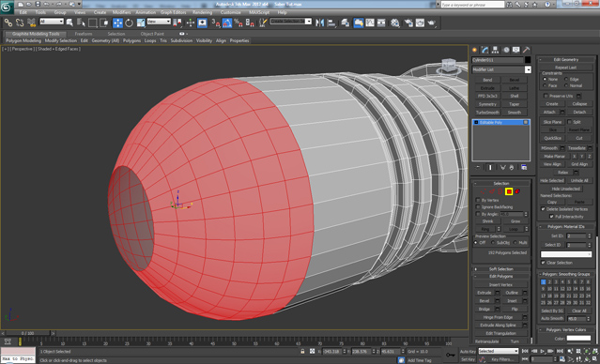
Task: Collapse Polygon: Smoothing Groups rollout
Action: click(x=566, y=274)
